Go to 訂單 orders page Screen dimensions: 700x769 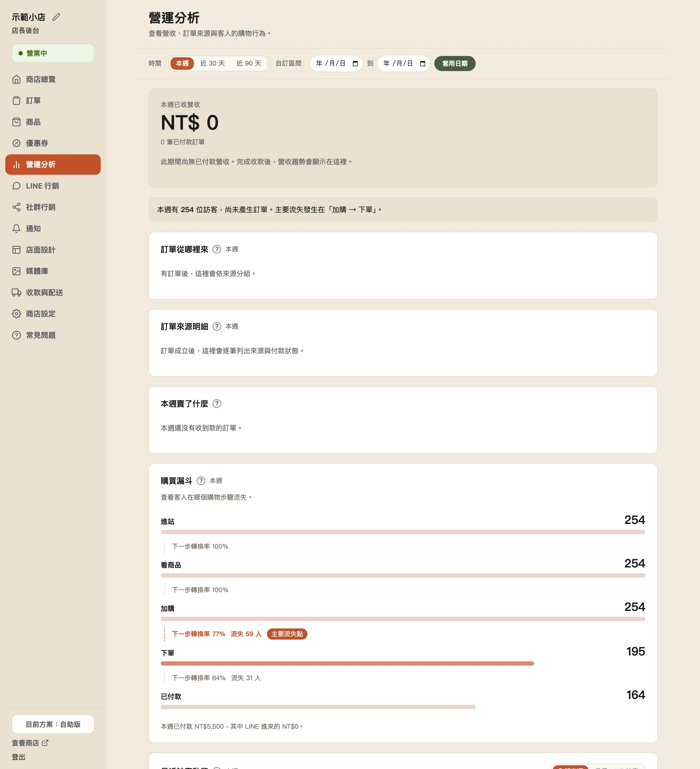(x=53, y=101)
